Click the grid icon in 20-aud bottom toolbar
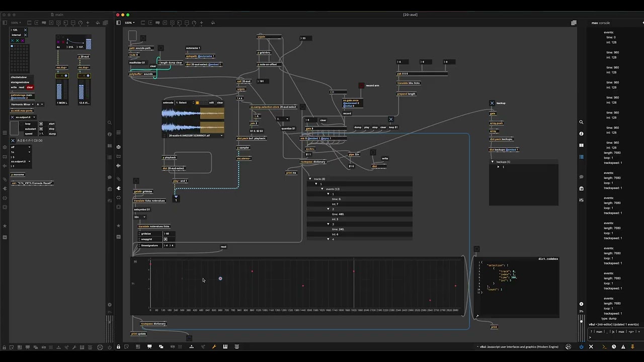Image resolution: width=644 pixels, height=362 pixels. coord(180,346)
